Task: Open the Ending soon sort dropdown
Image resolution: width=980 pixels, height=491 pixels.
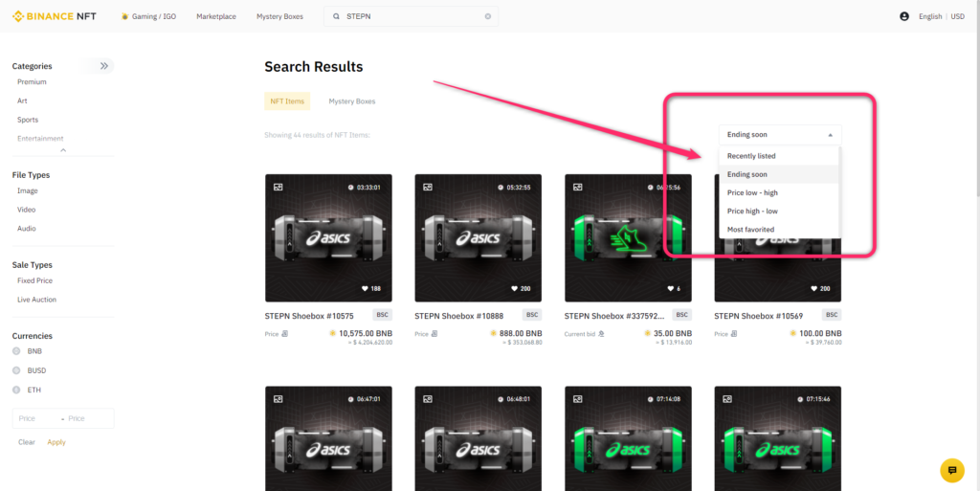Action: tap(780, 134)
